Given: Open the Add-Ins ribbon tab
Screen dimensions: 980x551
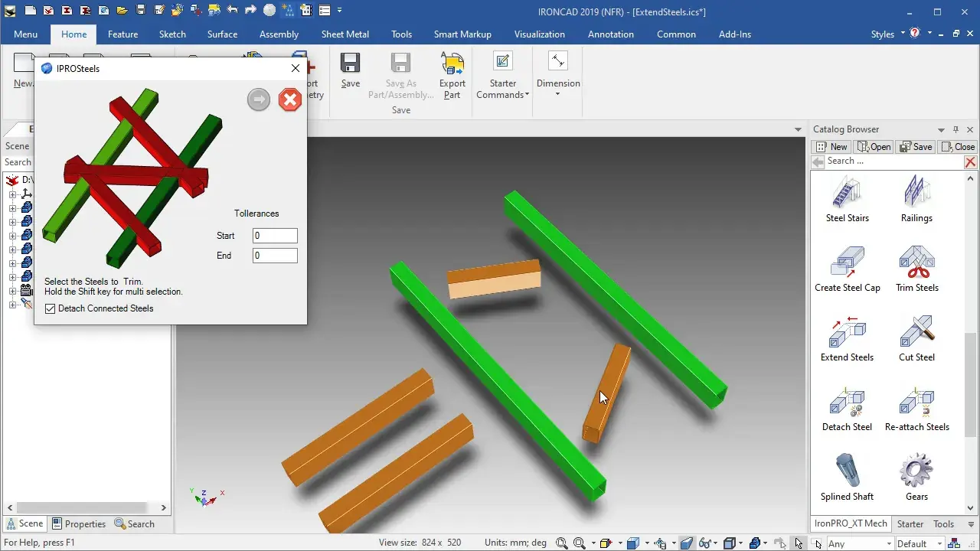Looking at the screenshot, I should coord(735,34).
